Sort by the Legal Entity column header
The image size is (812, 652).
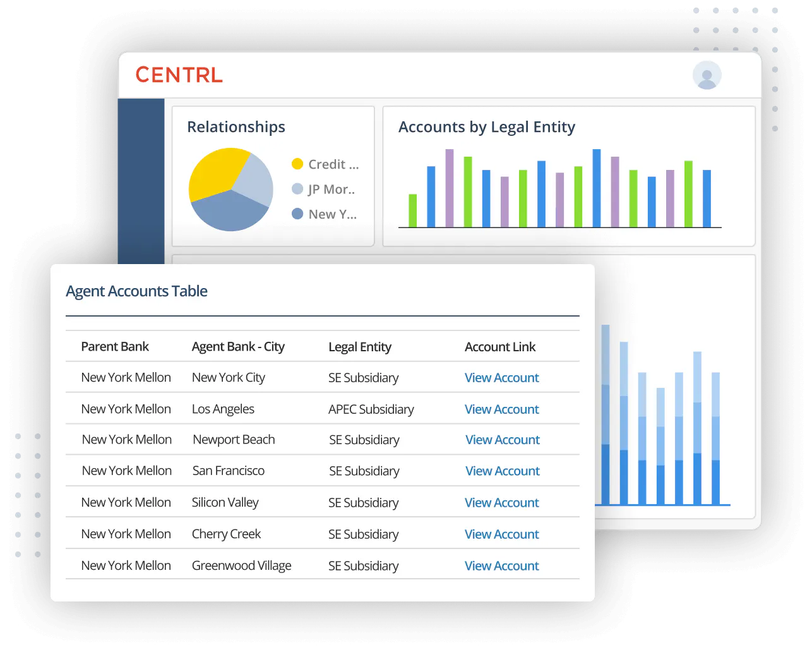coord(360,346)
